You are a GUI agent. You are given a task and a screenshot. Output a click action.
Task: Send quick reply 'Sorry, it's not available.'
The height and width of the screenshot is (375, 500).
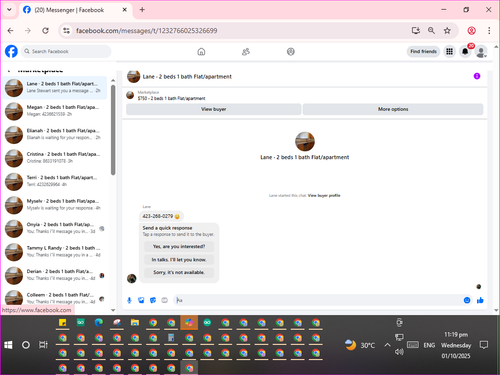179,272
